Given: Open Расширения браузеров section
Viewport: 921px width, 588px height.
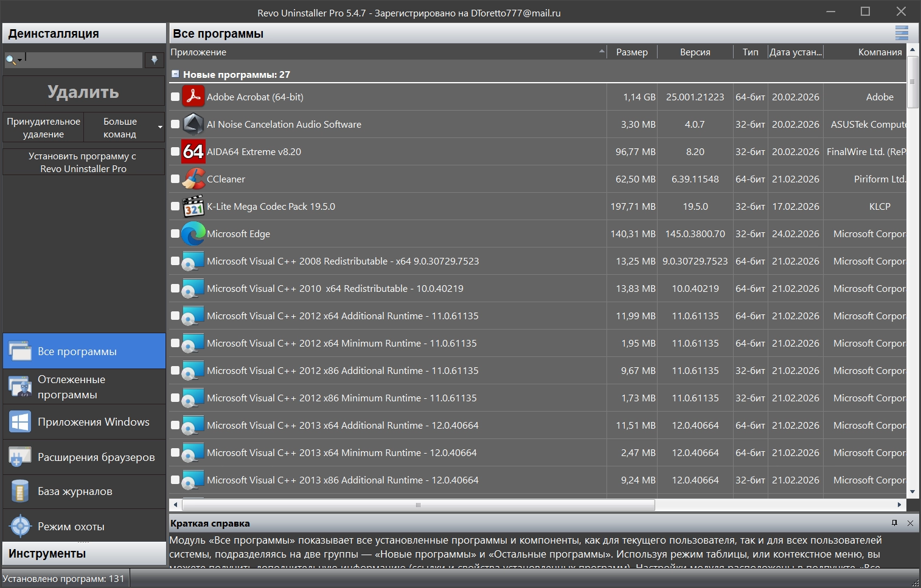Looking at the screenshot, I should 84,457.
